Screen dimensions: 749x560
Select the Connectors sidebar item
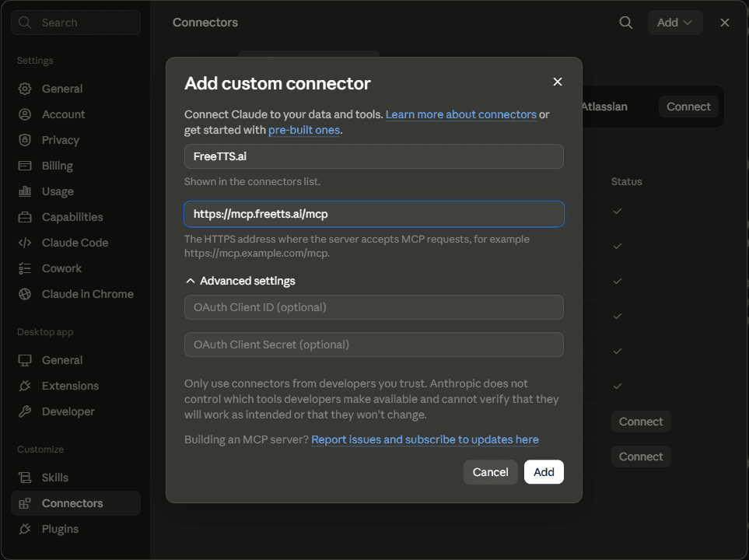75,503
